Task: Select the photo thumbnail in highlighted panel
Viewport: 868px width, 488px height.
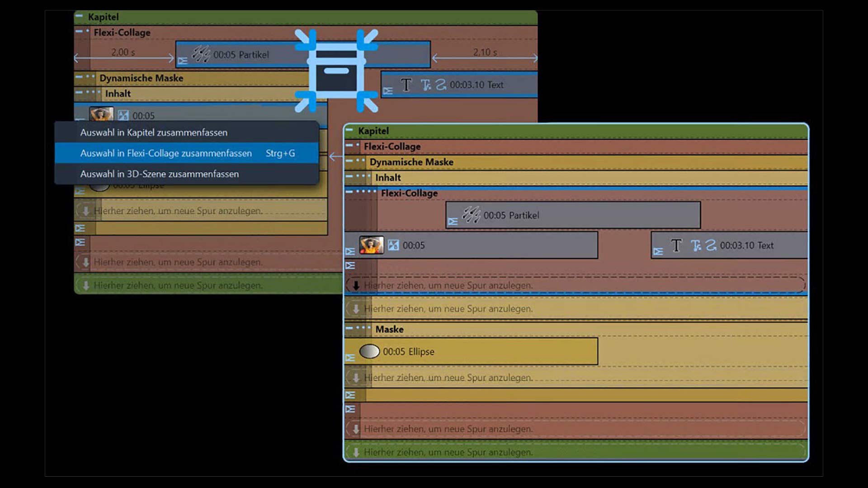Action: pos(371,245)
